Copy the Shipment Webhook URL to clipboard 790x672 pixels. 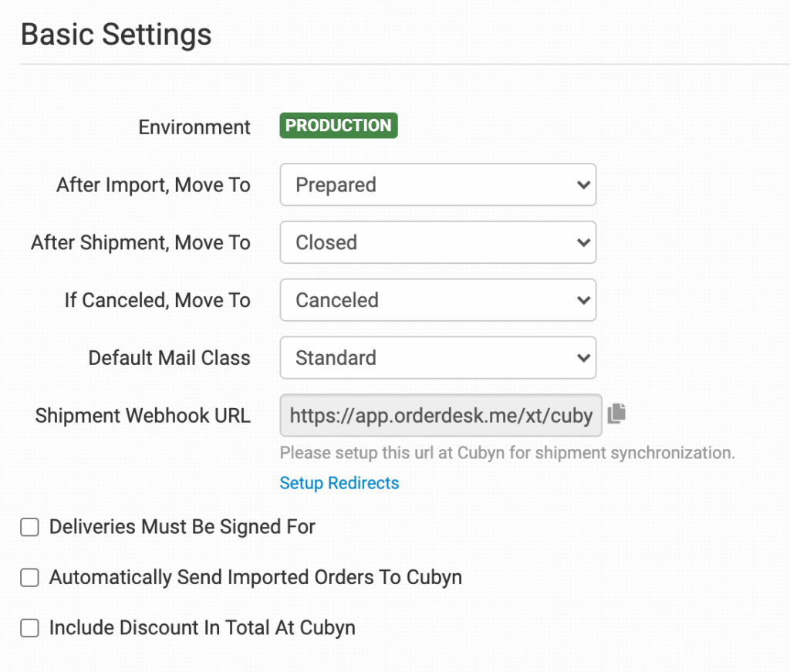pyautogui.click(x=616, y=414)
